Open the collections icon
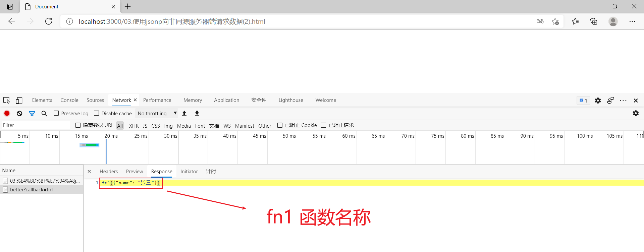 (594, 21)
